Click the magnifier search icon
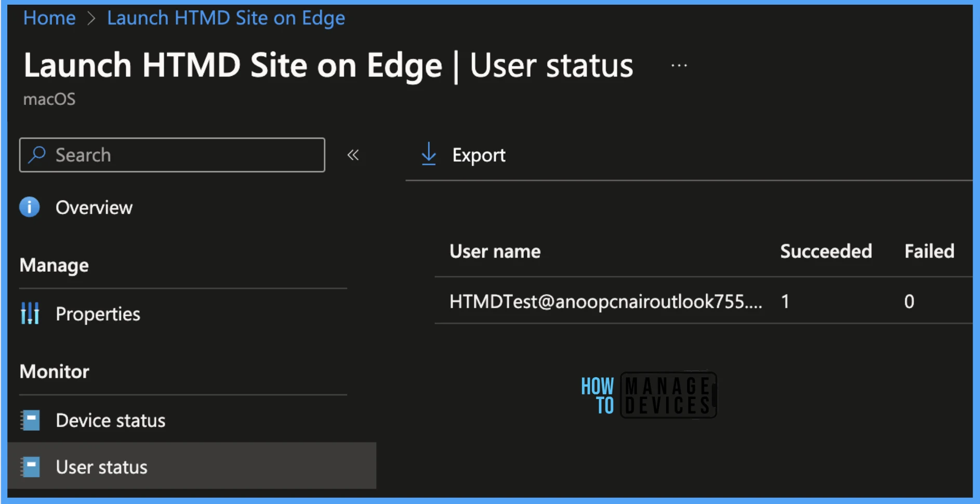This screenshot has width=980, height=504. pos(37,154)
